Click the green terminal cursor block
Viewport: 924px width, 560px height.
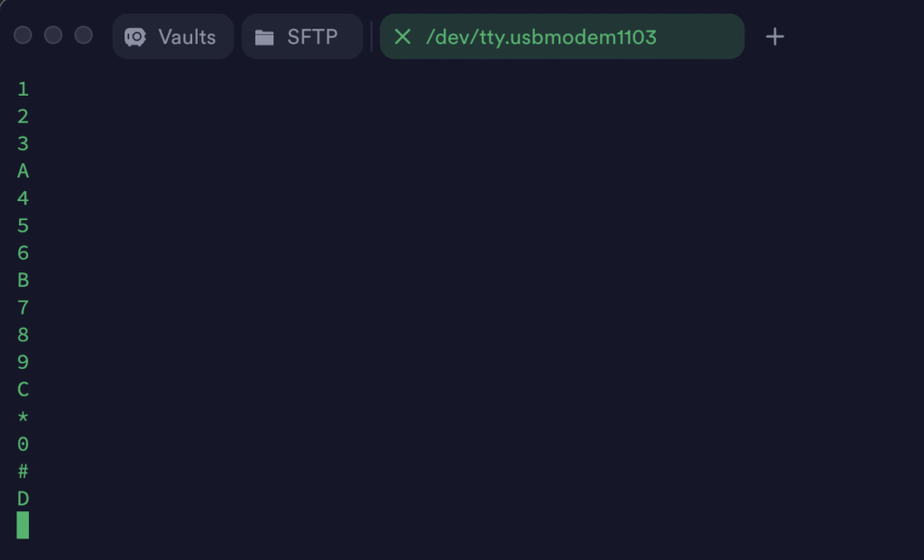(23, 525)
